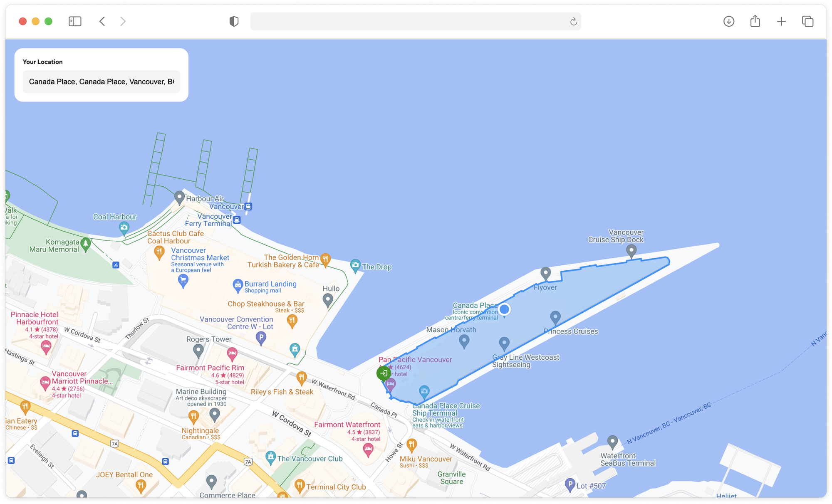Click the Vancouver Cruise Ship Dock pin
Viewport: 832px width, 504px height.
pyautogui.click(x=631, y=251)
